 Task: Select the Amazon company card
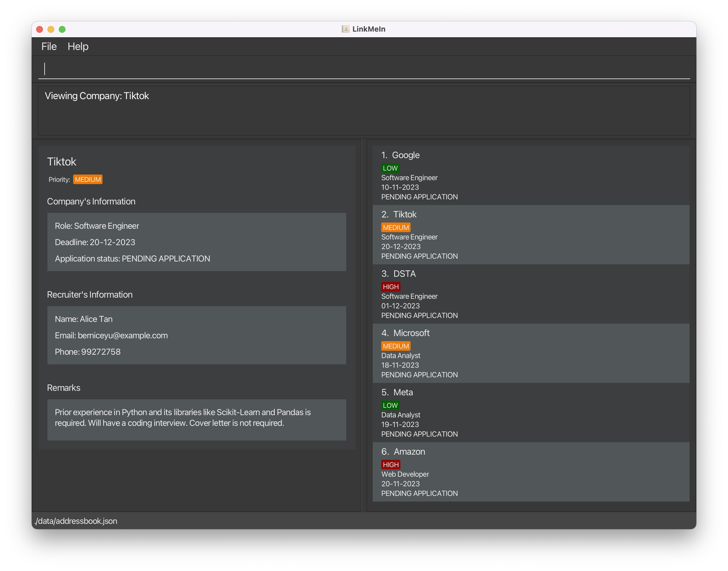point(531,472)
